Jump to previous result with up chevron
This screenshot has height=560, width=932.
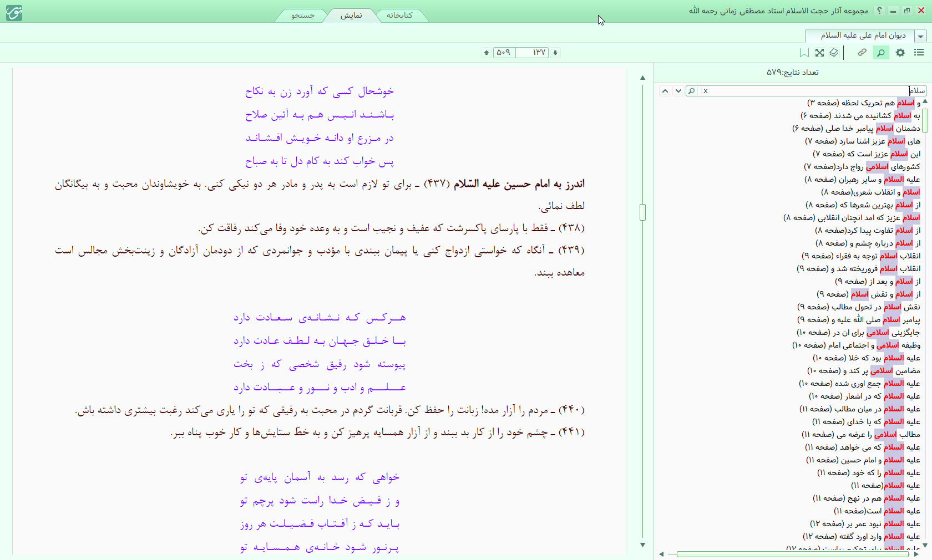pos(665,91)
